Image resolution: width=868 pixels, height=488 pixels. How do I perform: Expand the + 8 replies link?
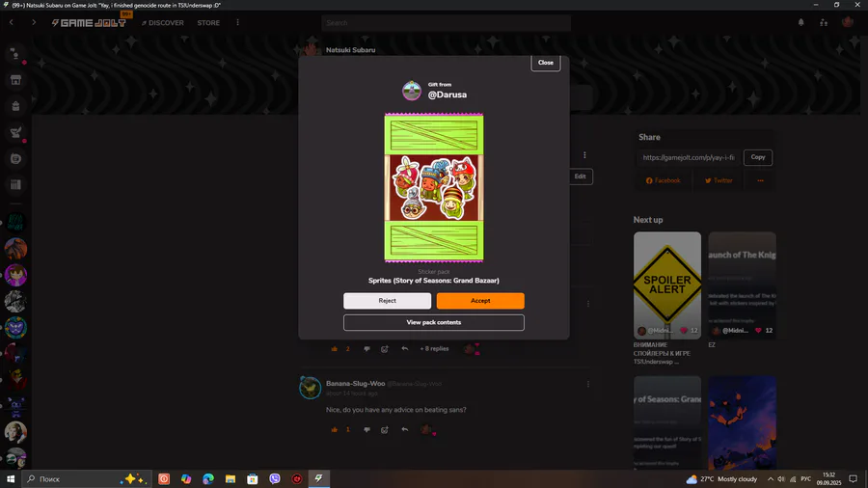[x=434, y=348]
